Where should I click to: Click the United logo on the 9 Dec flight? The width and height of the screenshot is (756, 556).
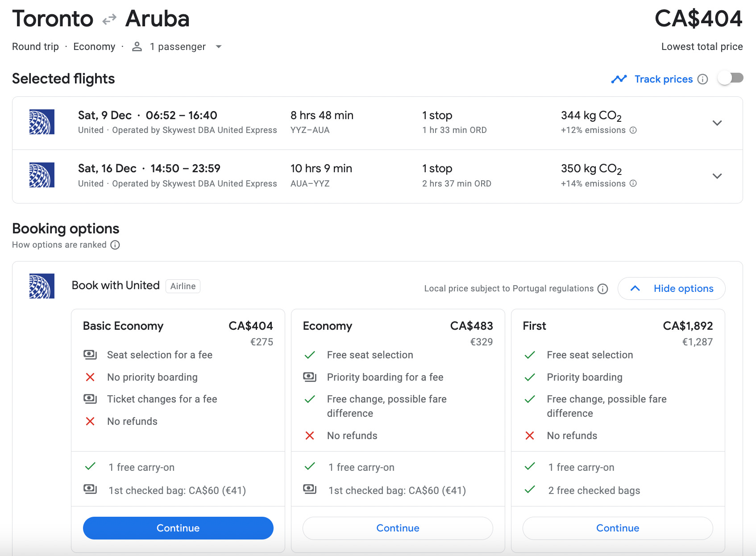pos(42,122)
